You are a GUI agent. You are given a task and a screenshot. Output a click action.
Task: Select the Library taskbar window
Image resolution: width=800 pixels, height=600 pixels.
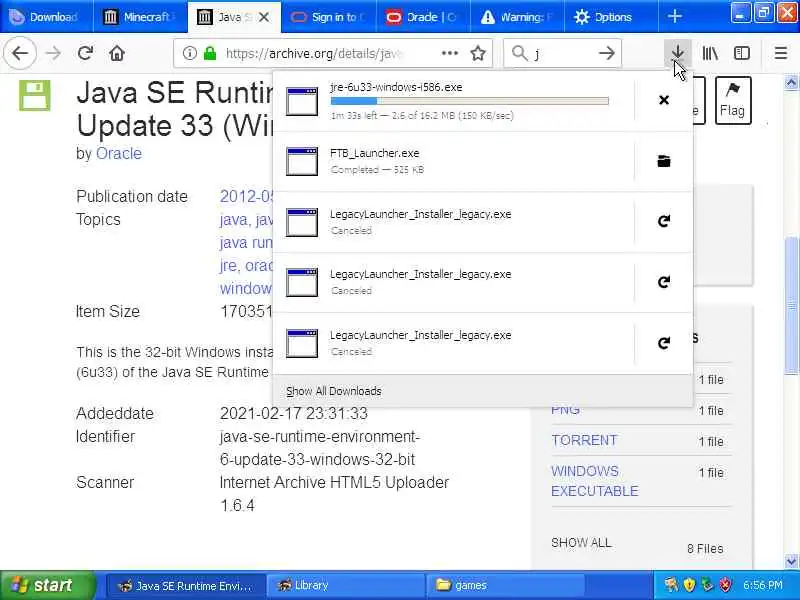[x=346, y=586]
